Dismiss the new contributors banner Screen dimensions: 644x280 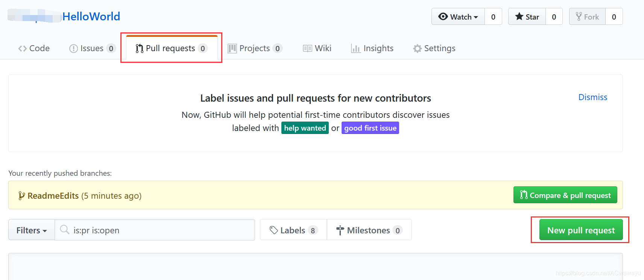click(593, 97)
